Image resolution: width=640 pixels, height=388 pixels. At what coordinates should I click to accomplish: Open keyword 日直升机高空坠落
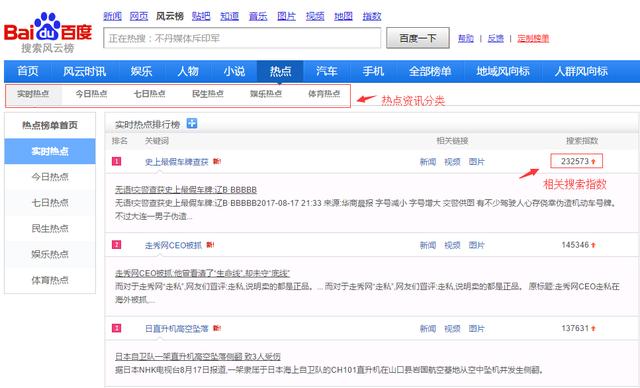point(177,328)
